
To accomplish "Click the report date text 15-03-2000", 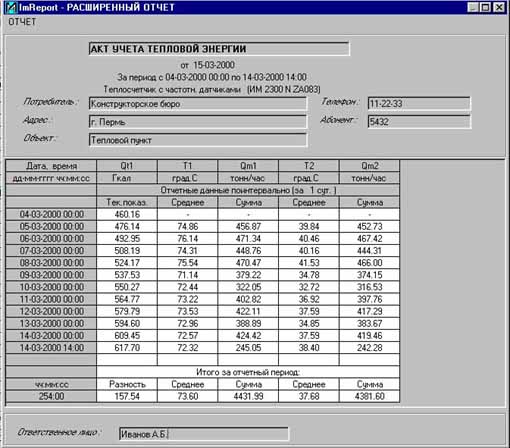I will (214, 65).
